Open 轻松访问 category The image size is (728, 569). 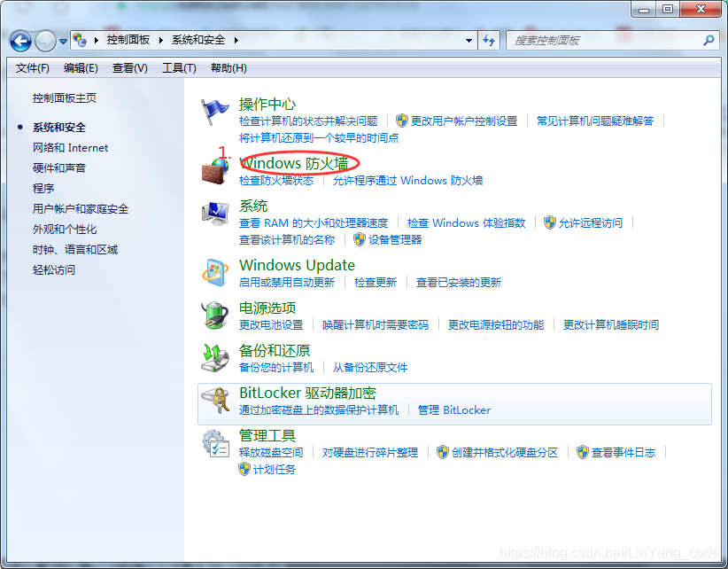click(54, 269)
